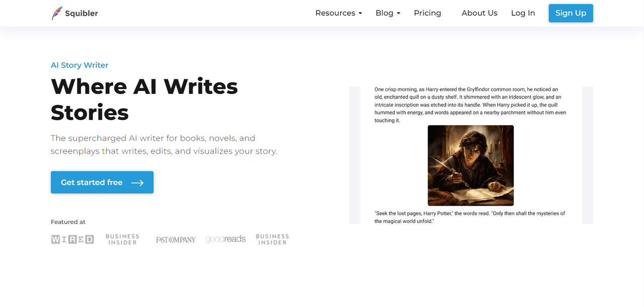The image size is (644, 307).
Task: Open the Pricing page
Action: (x=427, y=13)
